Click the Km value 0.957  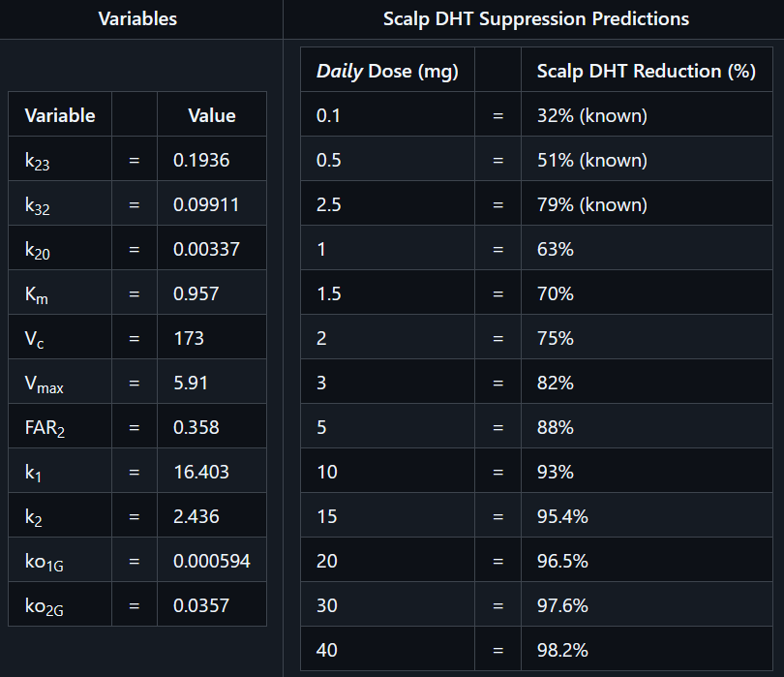point(196,294)
